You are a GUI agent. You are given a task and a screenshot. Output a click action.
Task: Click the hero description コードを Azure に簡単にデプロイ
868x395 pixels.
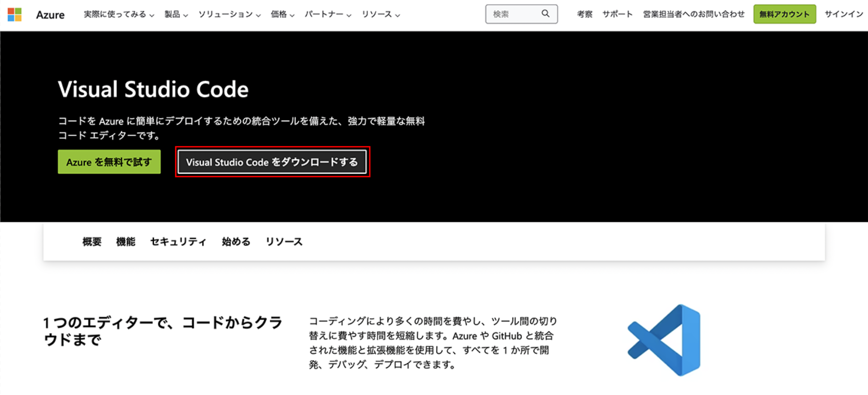coord(241,128)
